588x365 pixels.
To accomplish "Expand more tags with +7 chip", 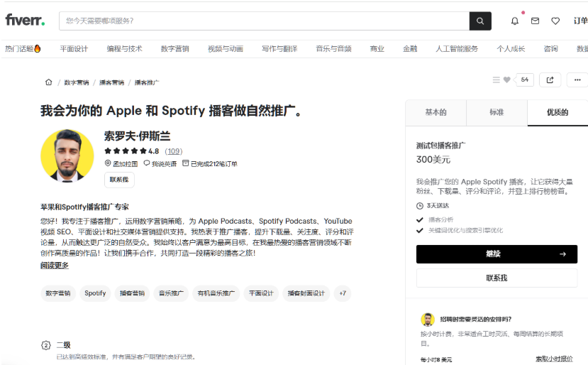I will tap(343, 293).
